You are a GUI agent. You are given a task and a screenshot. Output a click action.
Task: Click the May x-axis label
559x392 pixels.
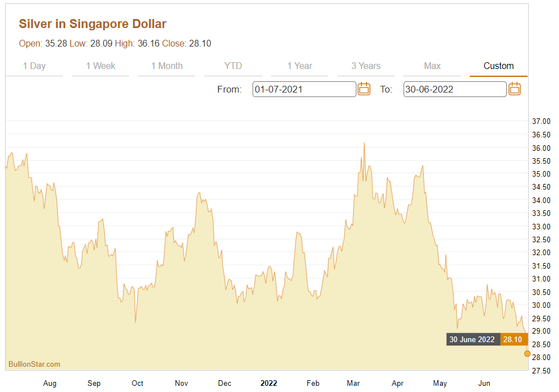point(440,384)
